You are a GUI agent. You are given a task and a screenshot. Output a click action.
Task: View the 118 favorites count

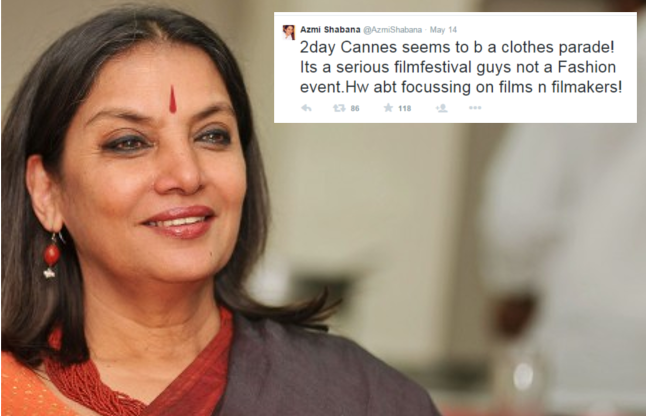coord(405,108)
